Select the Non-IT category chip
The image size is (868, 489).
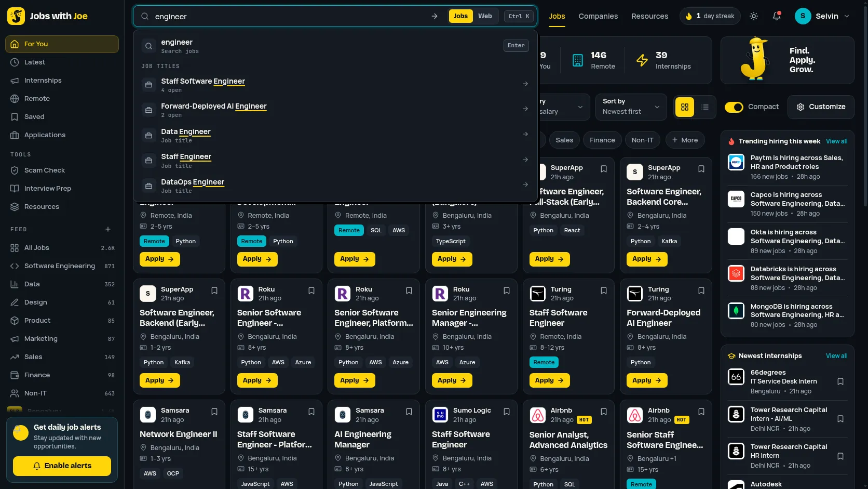point(642,140)
